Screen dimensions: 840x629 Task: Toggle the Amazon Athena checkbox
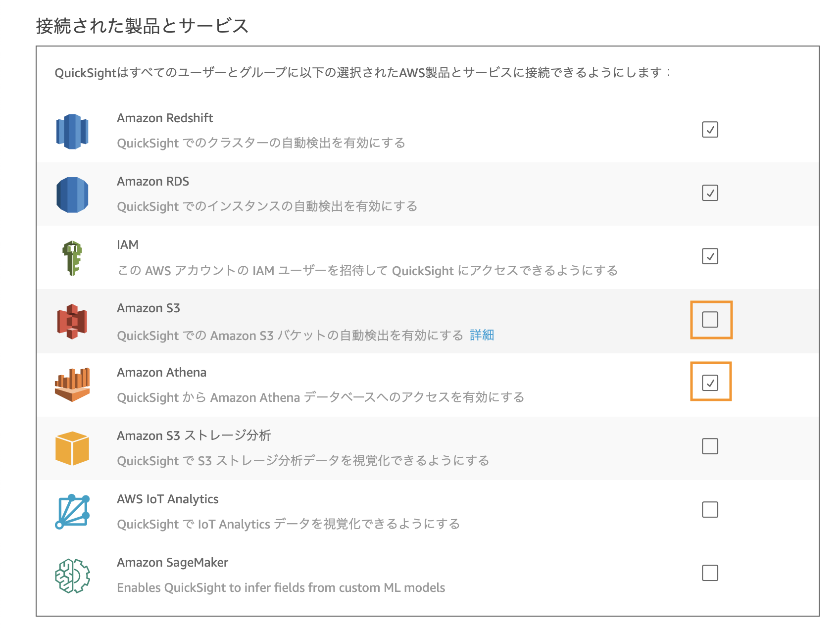tap(710, 383)
